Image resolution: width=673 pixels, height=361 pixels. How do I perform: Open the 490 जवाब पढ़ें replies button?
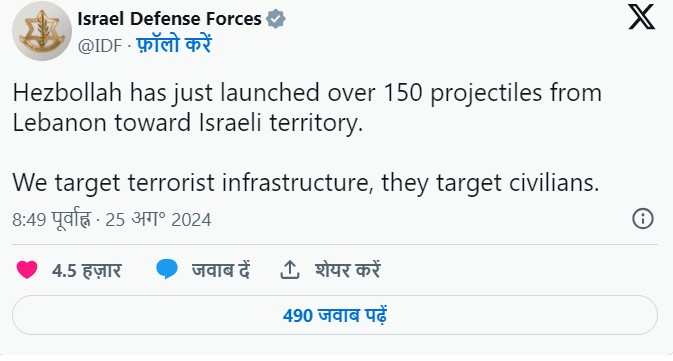pos(335,315)
